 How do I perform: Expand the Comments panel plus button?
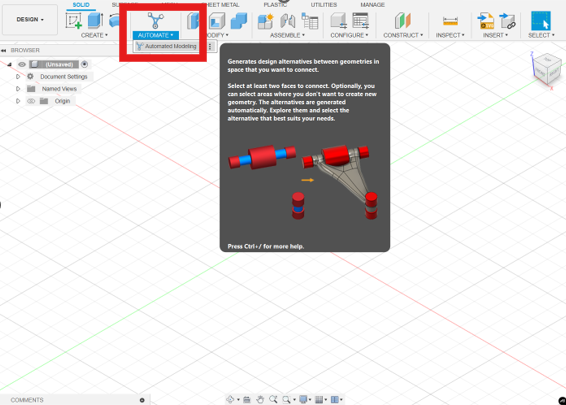tap(142, 400)
